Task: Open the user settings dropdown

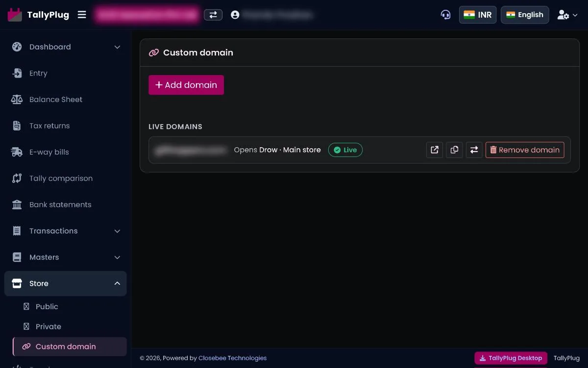Action: coord(567,15)
